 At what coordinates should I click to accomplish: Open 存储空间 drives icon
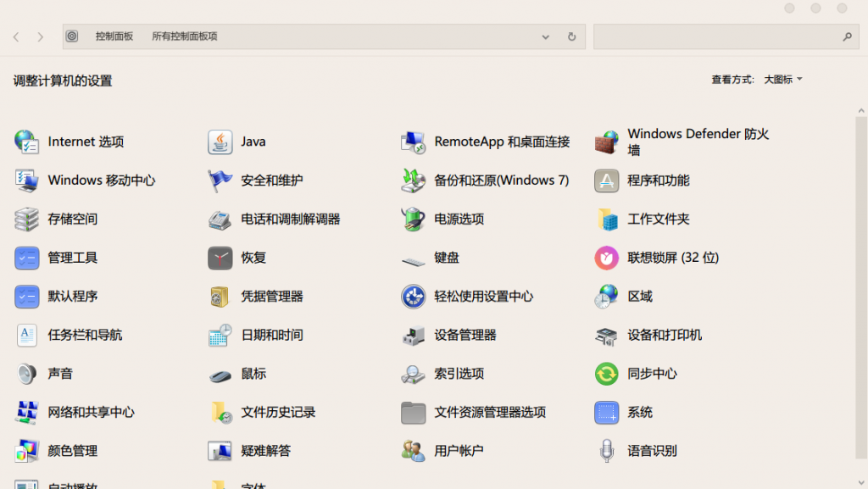click(x=26, y=219)
